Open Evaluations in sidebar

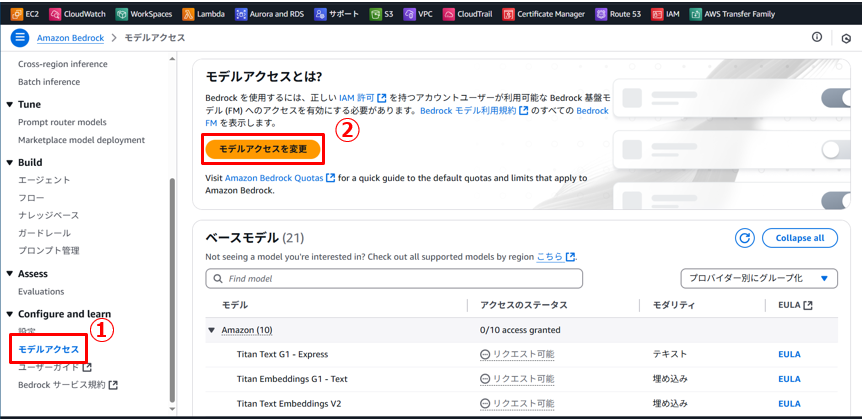click(x=41, y=291)
